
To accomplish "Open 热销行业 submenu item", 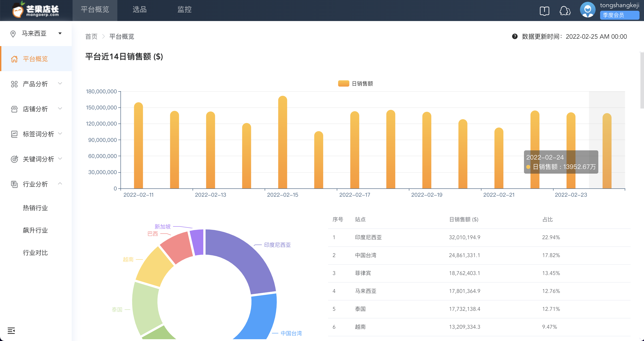I will coord(35,208).
